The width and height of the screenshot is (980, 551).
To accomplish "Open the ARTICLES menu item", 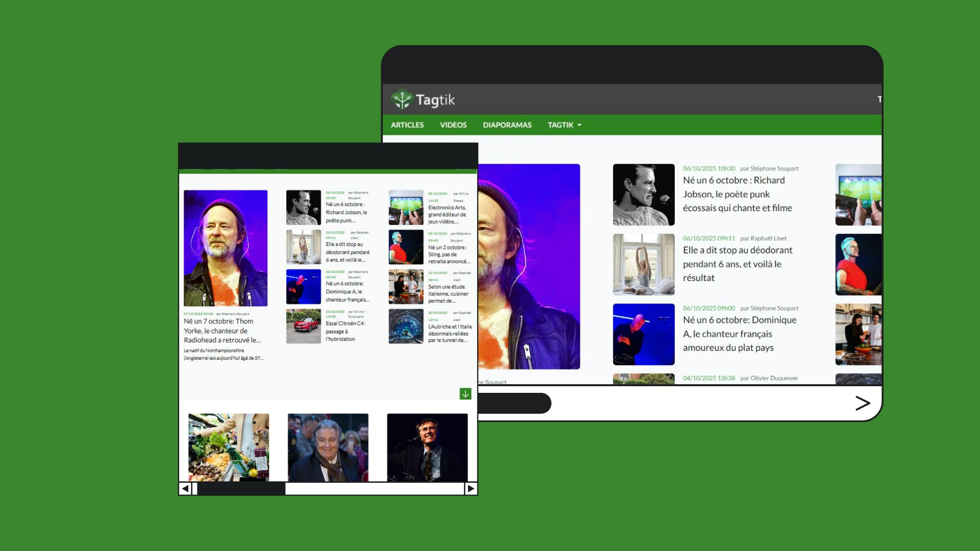I will pyautogui.click(x=407, y=125).
